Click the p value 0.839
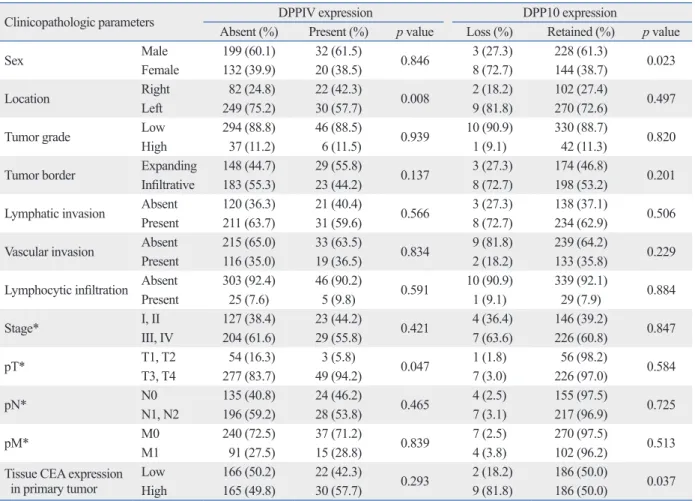 [x=415, y=443]
